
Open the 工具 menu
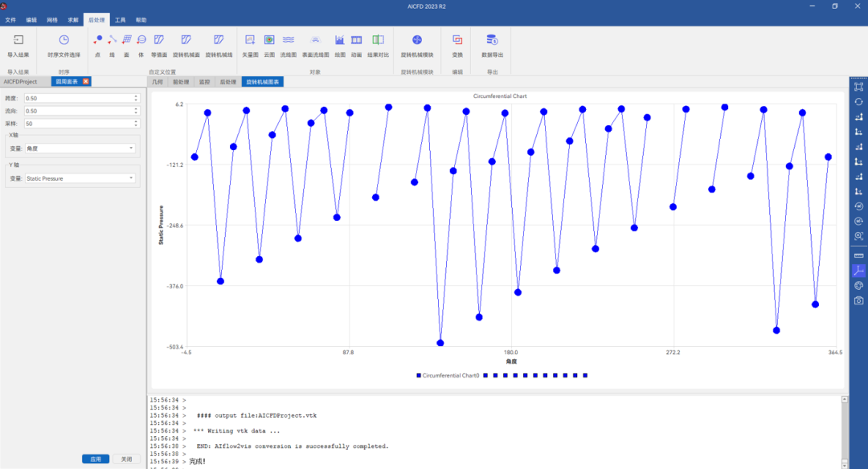[120, 20]
